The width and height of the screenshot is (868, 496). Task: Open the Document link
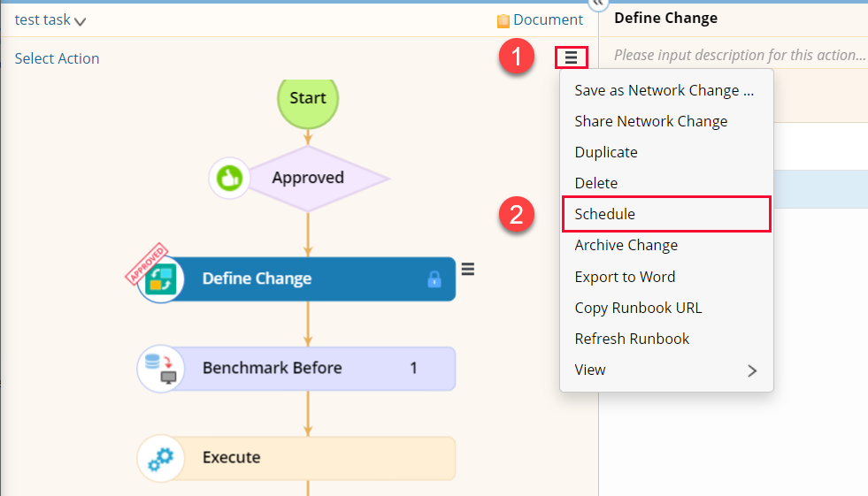(x=548, y=19)
